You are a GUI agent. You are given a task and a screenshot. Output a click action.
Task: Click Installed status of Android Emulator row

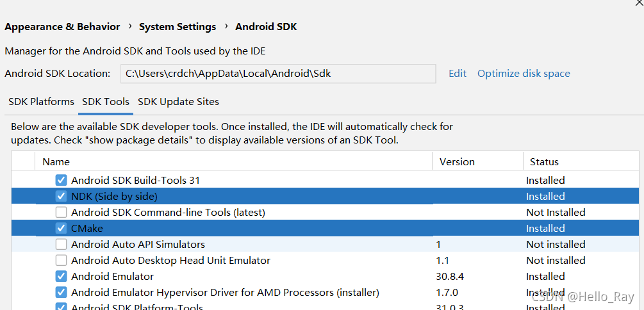(x=545, y=276)
